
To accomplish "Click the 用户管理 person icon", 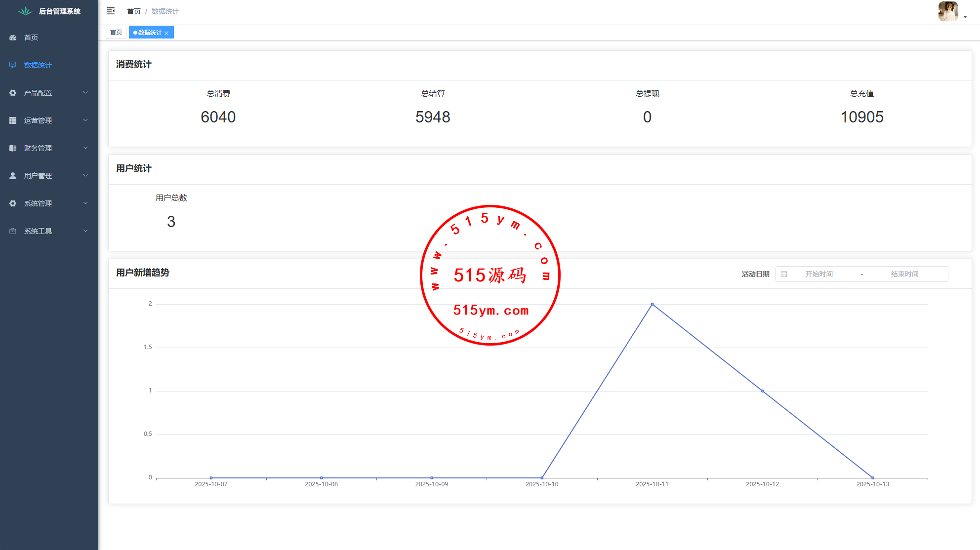I will [x=13, y=176].
